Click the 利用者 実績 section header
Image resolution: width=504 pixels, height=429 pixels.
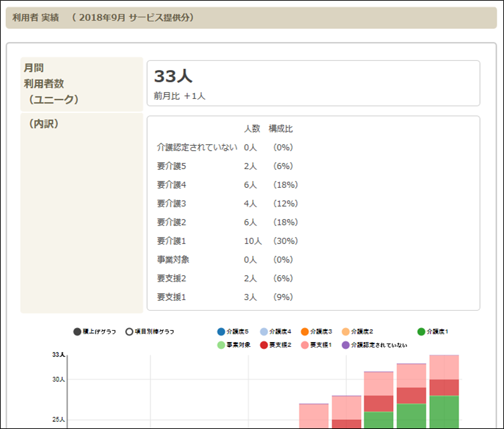[x=251, y=17]
